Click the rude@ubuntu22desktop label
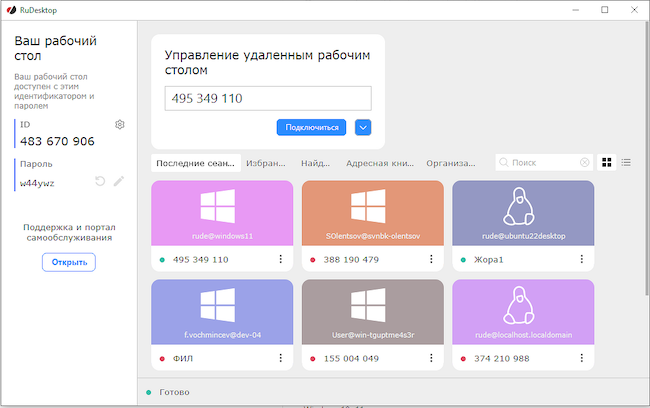This screenshot has width=650, height=408. pos(524,236)
